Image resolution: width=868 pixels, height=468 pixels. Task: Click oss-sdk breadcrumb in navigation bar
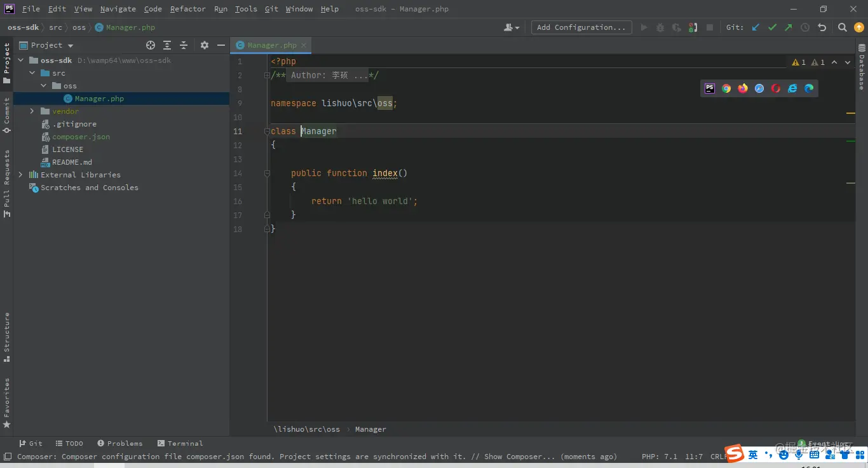[x=24, y=27]
